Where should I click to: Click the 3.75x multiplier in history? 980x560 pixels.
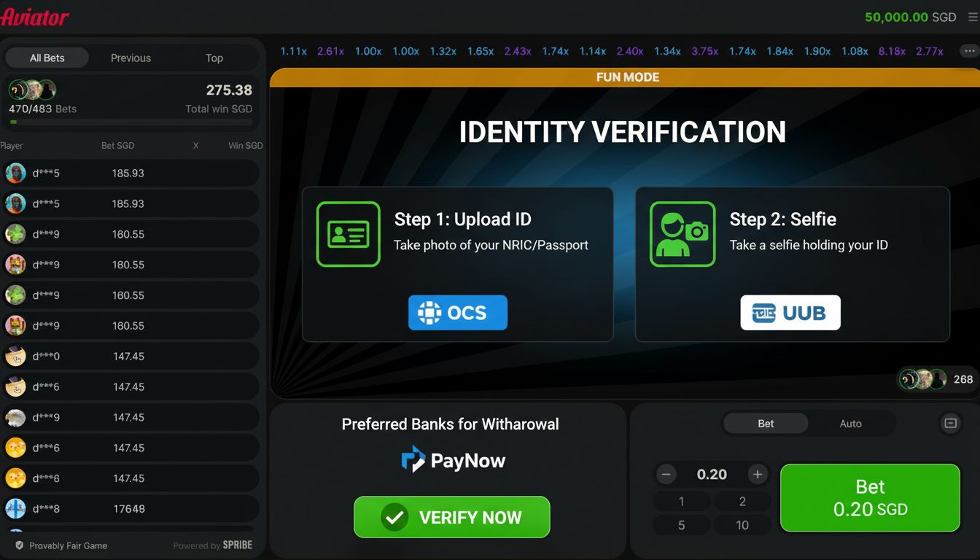[705, 51]
